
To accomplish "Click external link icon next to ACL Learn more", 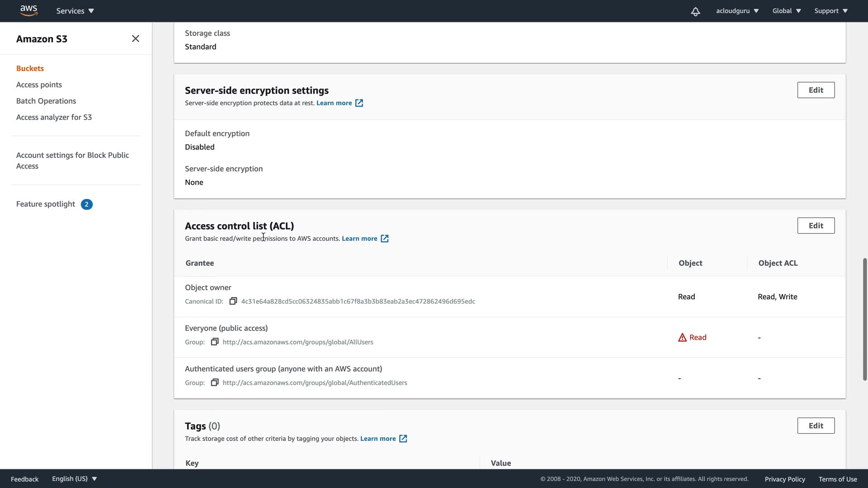I will point(384,239).
